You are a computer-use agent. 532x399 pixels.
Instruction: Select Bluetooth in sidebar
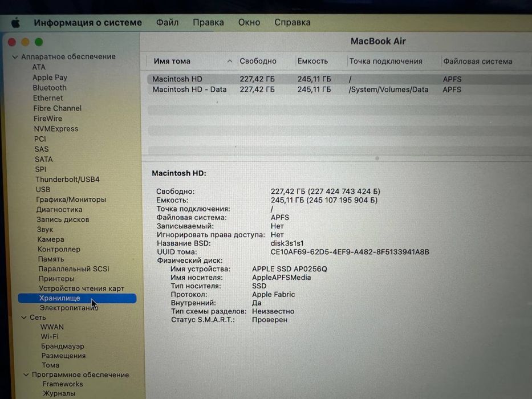[x=50, y=88]
